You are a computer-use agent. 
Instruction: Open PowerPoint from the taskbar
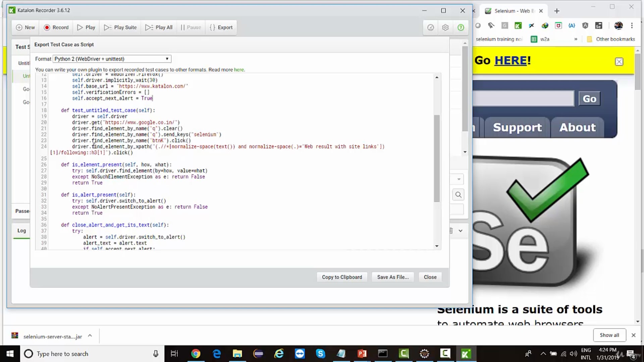click(x=362, y=354)
